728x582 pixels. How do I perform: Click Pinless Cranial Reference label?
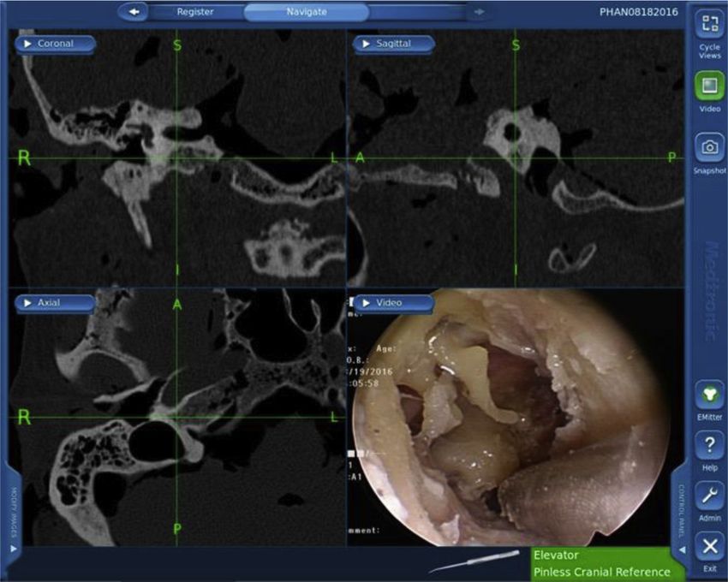pyautogui.click(x=602, y=572)
